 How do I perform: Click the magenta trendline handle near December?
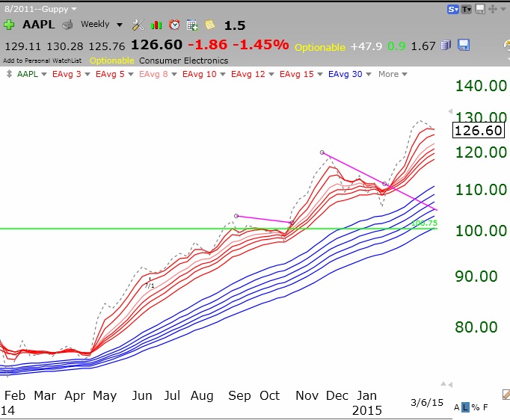coord(322,152)
